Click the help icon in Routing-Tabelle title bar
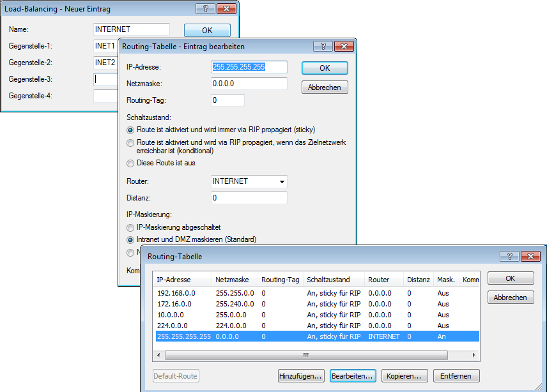547x392 pixels. 509,256
